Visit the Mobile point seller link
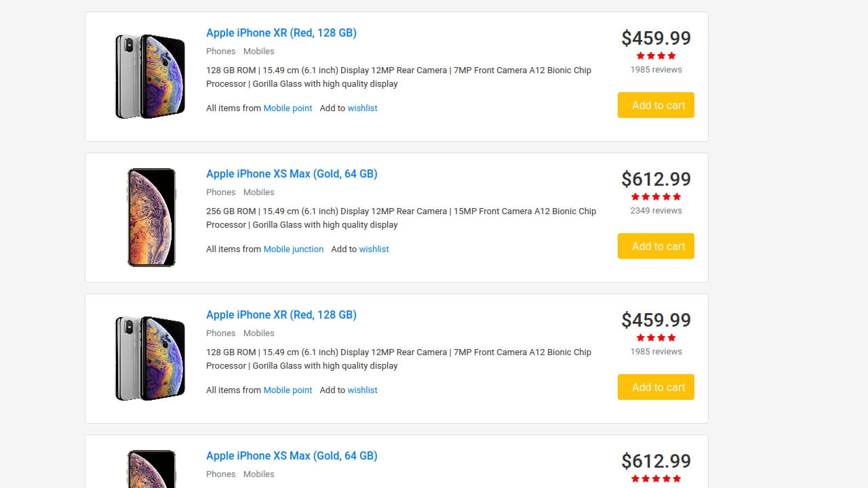Viewport: 868px width, 488px height. pyautogui.click(x=288, y=108)
